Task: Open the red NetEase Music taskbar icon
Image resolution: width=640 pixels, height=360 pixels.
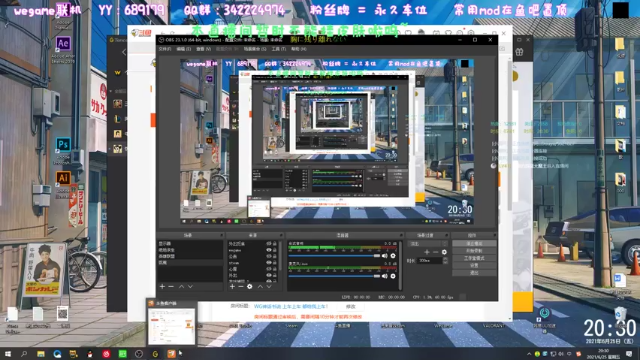Action: pos(106,354)
